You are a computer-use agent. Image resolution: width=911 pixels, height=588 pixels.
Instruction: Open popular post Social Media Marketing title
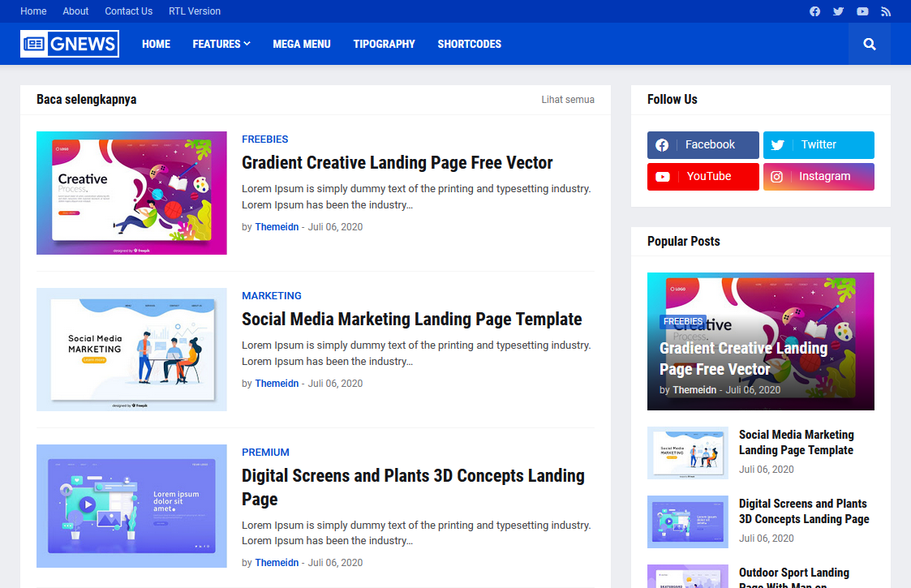pyautogui.click(x=796, y=442)
